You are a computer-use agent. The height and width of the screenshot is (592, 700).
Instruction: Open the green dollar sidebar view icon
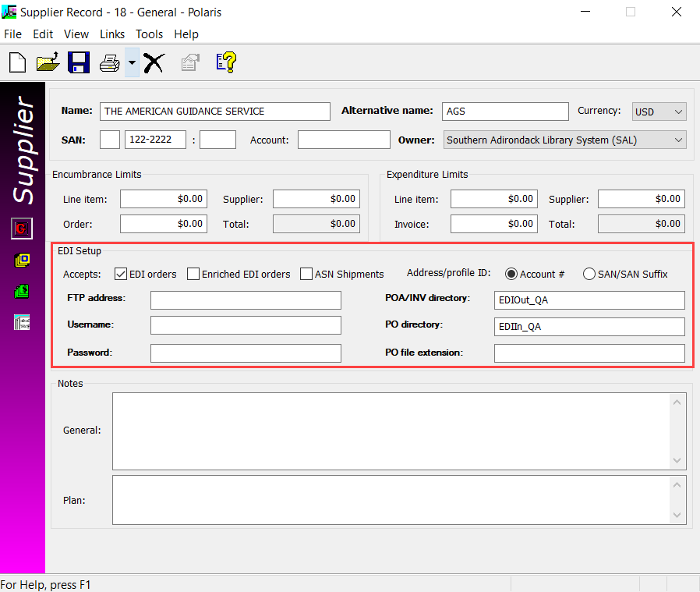pyautogui.click(x=22, y=291)
